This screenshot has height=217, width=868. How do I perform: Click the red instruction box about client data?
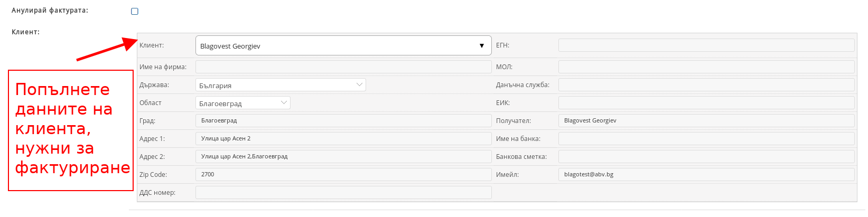pyautogui.click(x=71, y=130)
